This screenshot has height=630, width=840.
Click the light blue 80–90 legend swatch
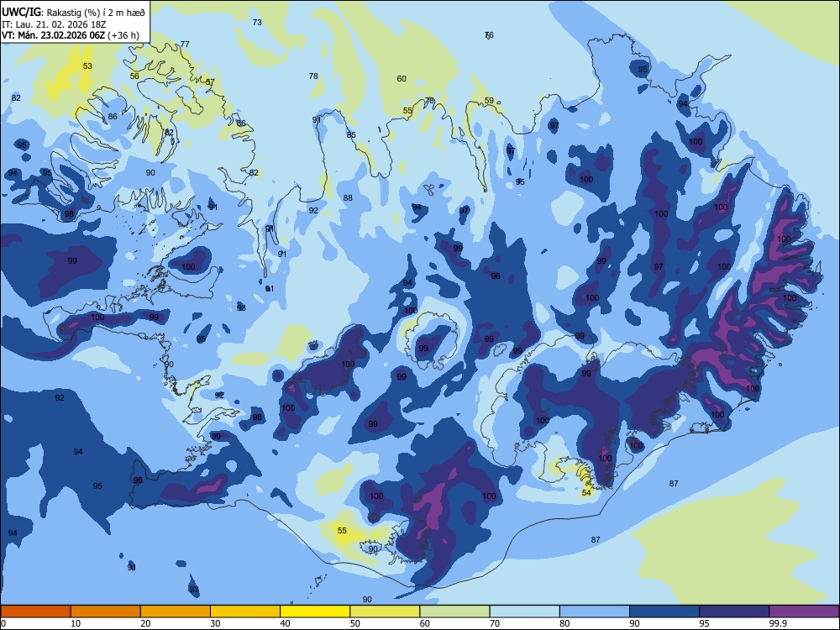coord(595,612)
